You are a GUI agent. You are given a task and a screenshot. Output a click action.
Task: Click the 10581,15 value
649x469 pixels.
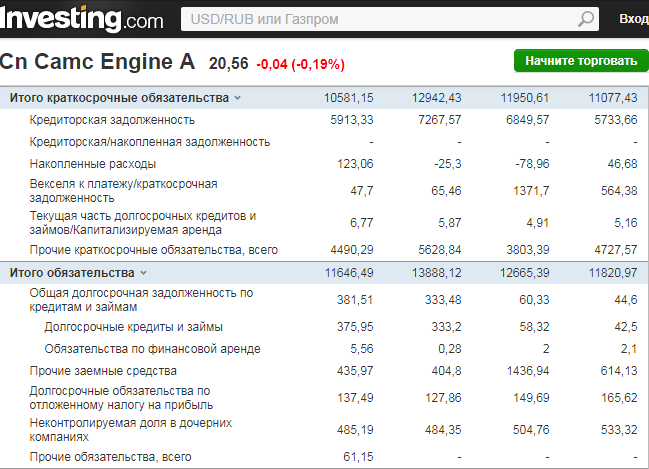(x=349, y=98)
